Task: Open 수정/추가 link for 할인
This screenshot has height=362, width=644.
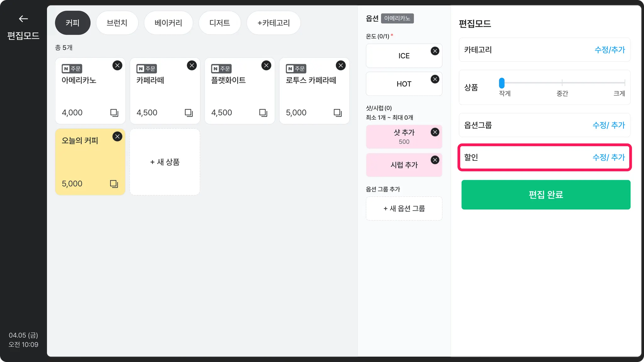Action: click(608, 157)
